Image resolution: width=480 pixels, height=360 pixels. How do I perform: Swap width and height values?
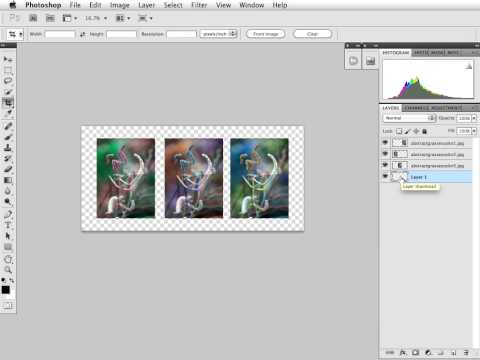coord(82,34)
